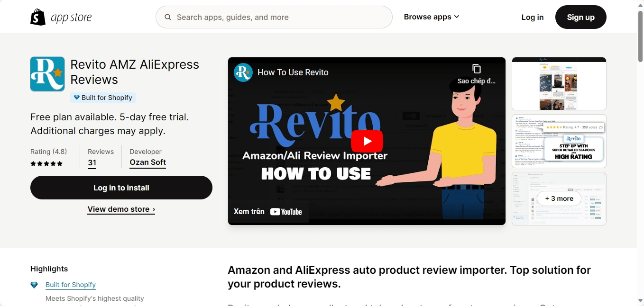The width and height of the screenshot is (644, 306).
Task: Open the Ozan Soft developer page
Action: click(148, 162)
